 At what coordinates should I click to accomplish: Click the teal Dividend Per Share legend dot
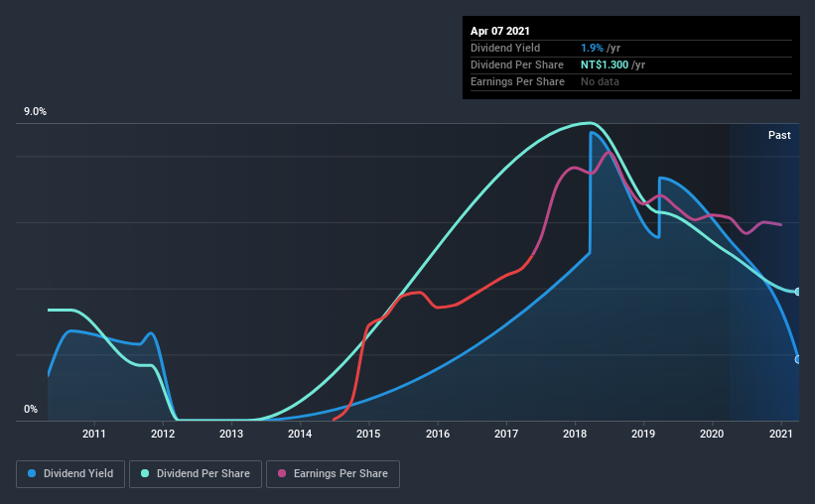[145, 473]
